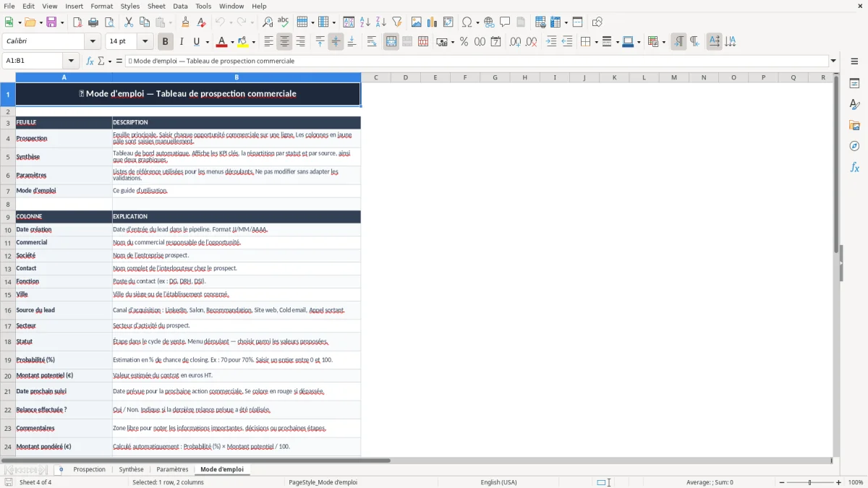Toggle Wrap Text
Image resolution: width=868 pixels, height=488 pixels.
click(x=371, y=42)
